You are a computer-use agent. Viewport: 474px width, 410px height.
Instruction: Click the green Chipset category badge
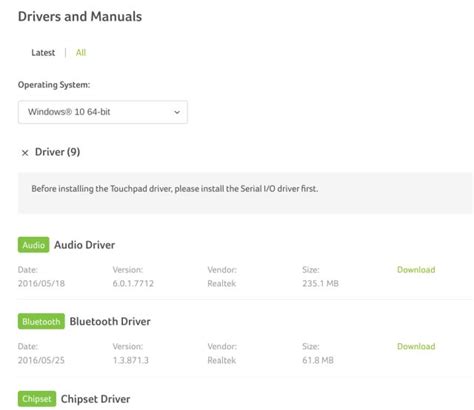click(x=37, y=399)
